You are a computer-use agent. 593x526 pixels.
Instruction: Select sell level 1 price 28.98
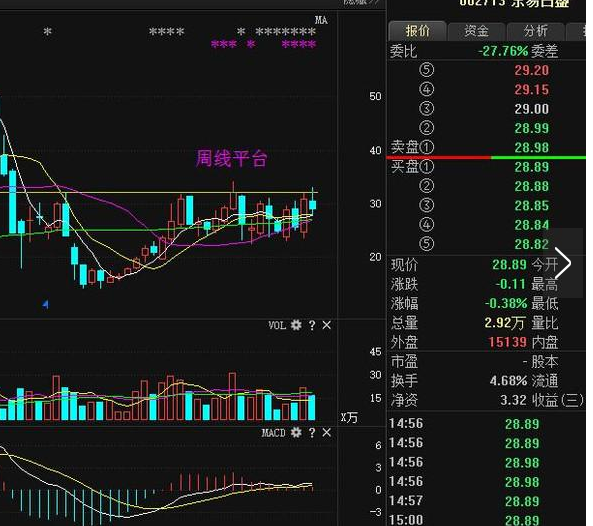(x=531, y=147)
